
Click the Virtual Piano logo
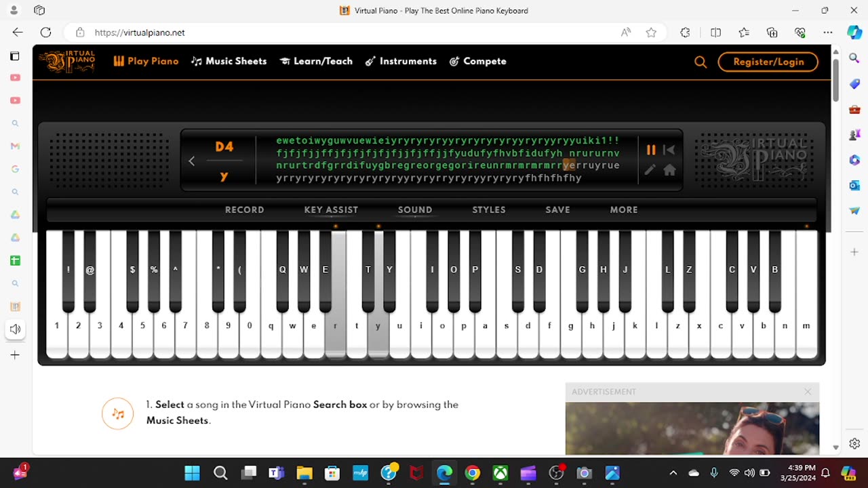pyautogui.click(x=66, y=61)
